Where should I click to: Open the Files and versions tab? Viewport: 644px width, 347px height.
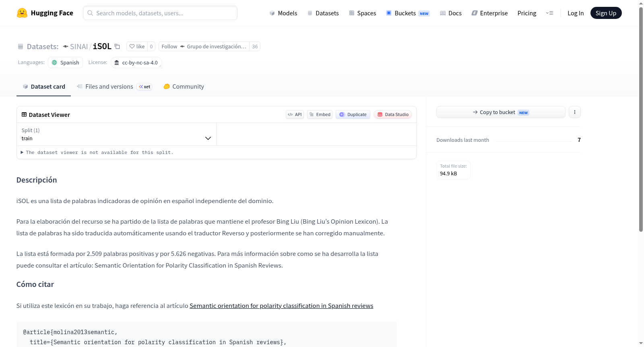coord(114,87)
